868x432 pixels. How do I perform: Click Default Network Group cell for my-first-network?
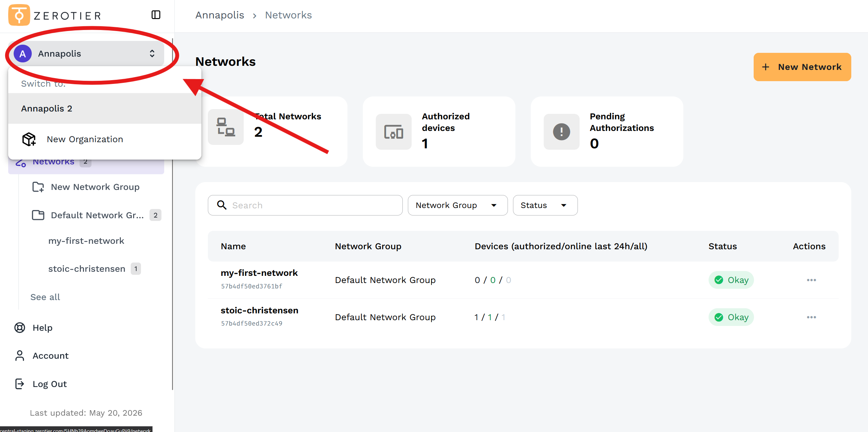[385, 280]
